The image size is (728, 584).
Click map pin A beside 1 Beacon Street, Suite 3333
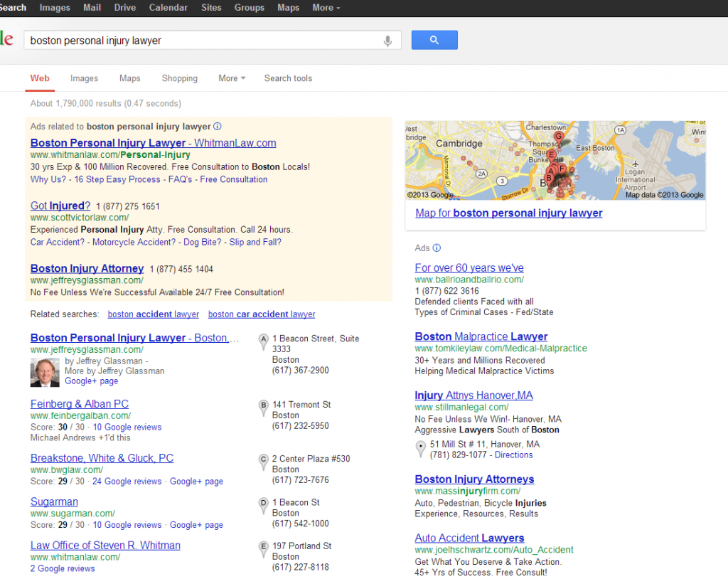coord(263,341)
